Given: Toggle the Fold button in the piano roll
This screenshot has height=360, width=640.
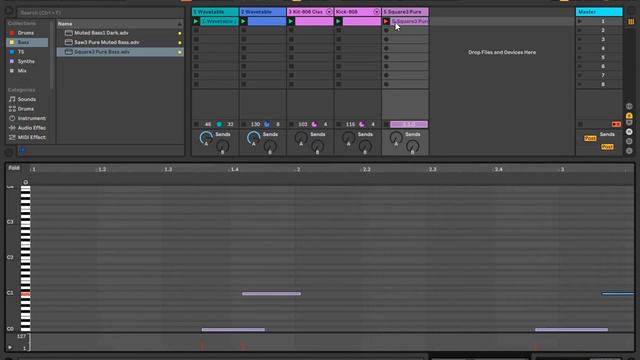Looking at the screenshot, I should point(14,168).
